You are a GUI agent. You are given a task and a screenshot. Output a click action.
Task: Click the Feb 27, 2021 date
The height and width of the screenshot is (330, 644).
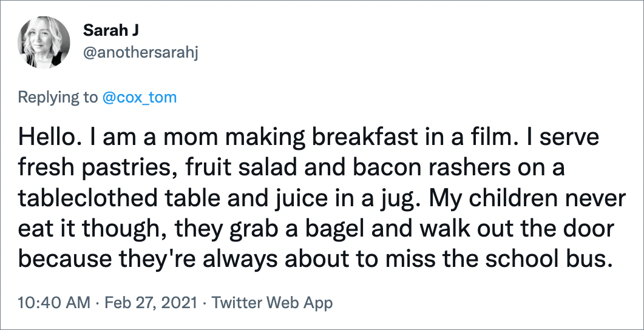tap(151, 303)
